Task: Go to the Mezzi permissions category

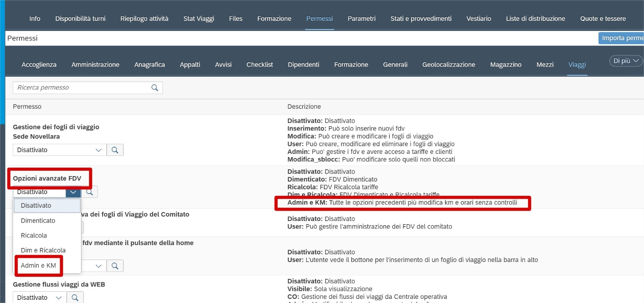Action: [x=545, y=65]
